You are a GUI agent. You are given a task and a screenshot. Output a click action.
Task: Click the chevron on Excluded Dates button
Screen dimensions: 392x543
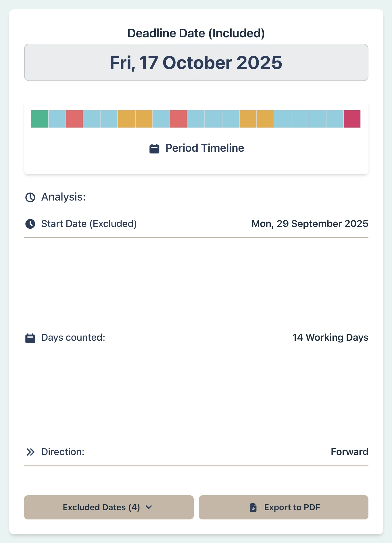(149, 508)
